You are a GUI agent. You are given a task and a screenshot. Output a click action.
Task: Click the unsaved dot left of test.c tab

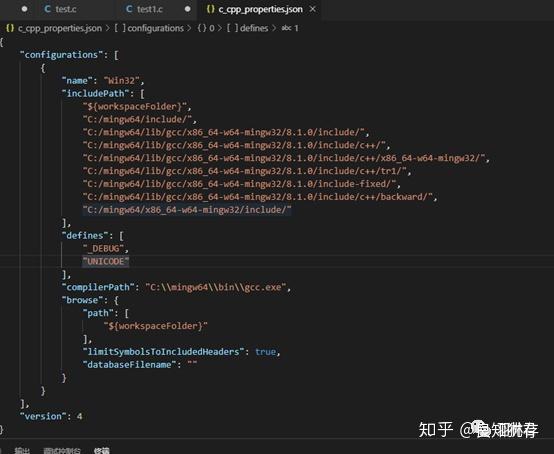pyautogui.click(x=24, y=9)
